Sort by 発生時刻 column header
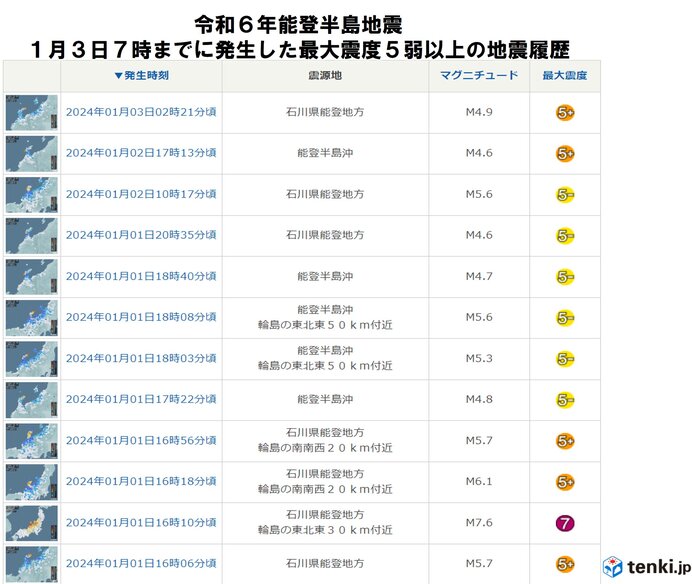The image size is (692, 584). [142, 75]
